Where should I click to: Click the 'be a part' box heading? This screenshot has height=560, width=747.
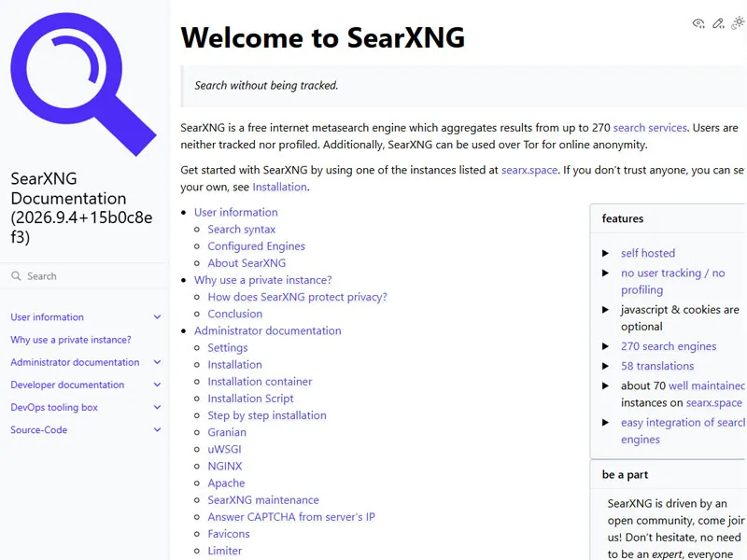(x=625, y=475)
